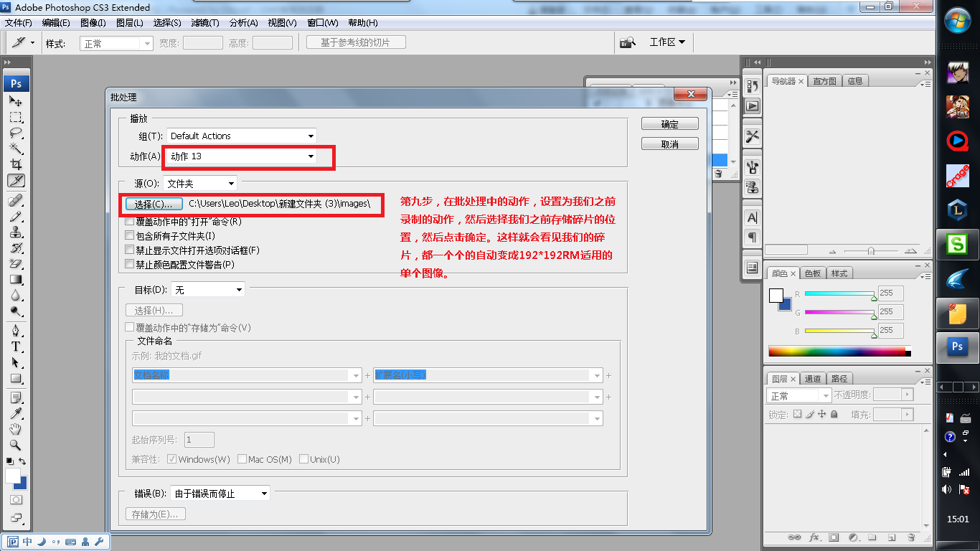Viewport: 980px width, 551px height.
Task: Check 包含所有子文件夹 option
Action: tap(130, 236)
